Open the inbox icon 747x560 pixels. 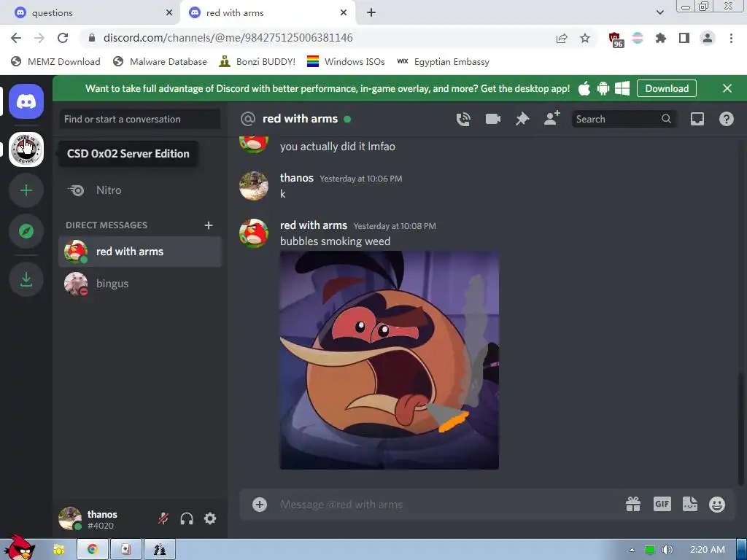point(697,119)
